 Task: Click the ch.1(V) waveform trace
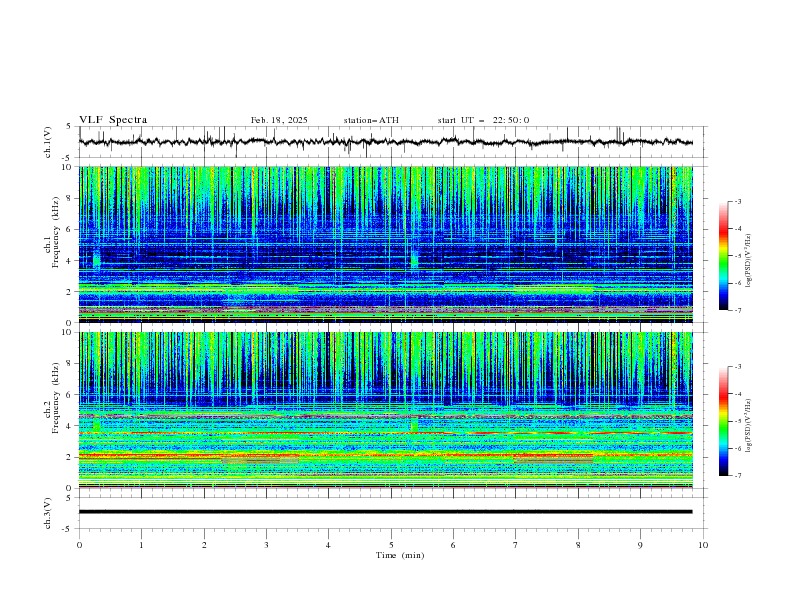coord(385,142)
